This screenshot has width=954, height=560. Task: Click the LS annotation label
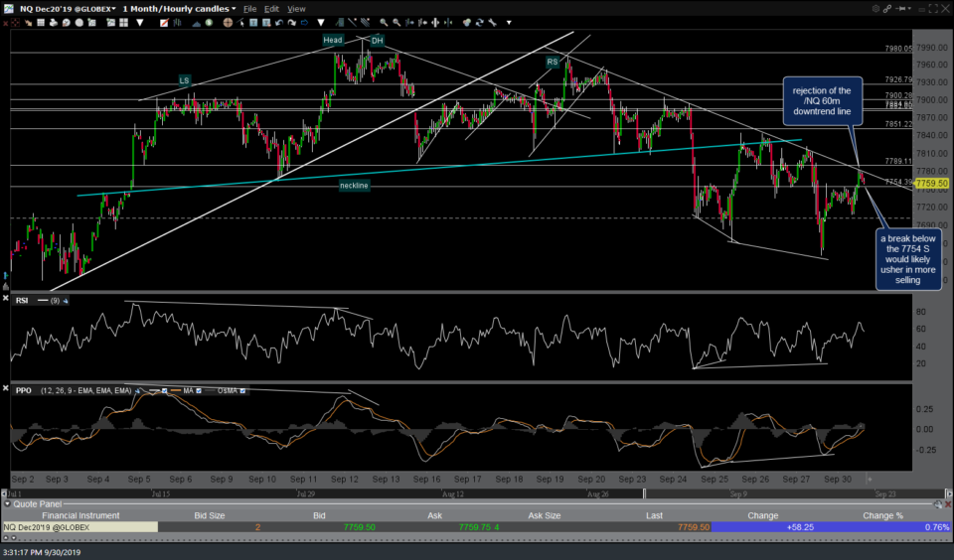(185, 80)
